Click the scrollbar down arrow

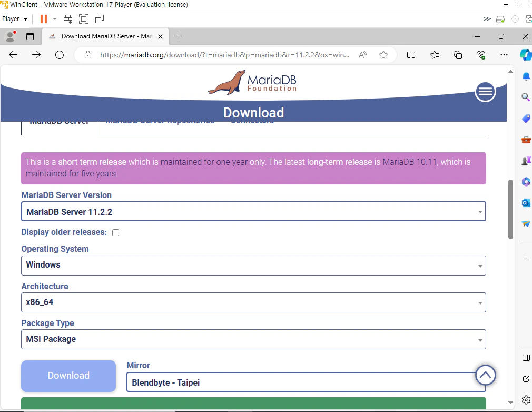click(510, 403)
